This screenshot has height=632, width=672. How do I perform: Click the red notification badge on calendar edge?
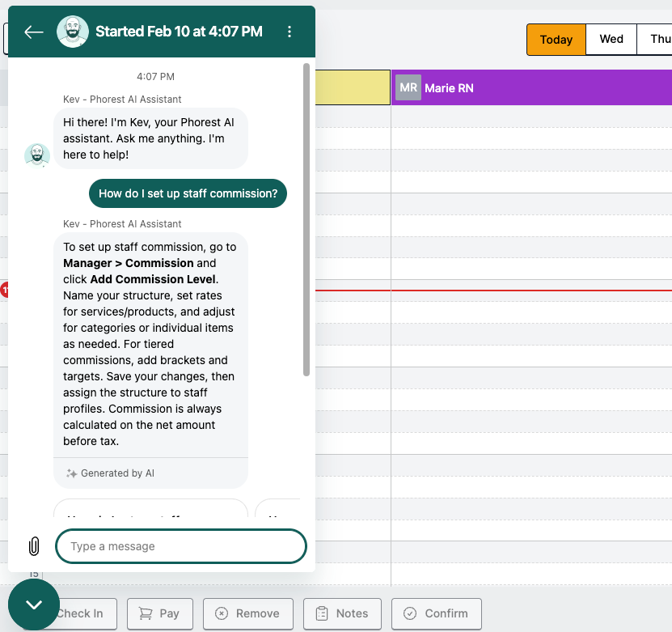pyautogui.click(x=4, y=290)
